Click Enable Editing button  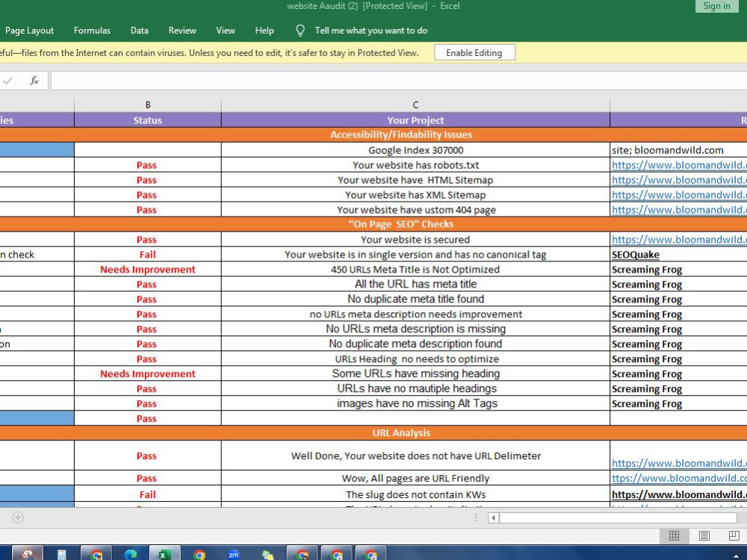pos(474,53)
